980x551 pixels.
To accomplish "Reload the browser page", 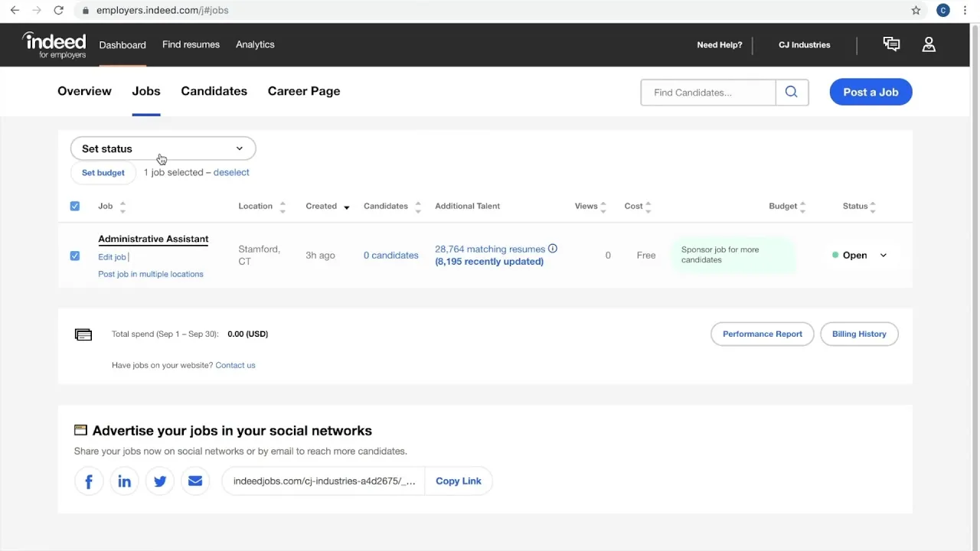I will [58, 10].
